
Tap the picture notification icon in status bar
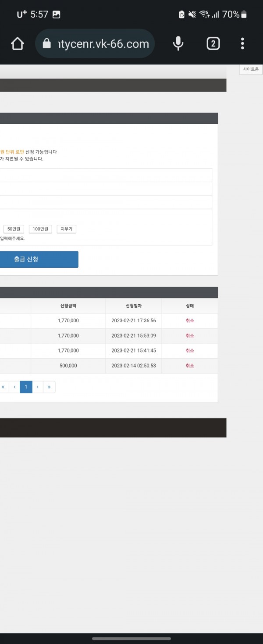pyautogui.click(x=56, y=14)
